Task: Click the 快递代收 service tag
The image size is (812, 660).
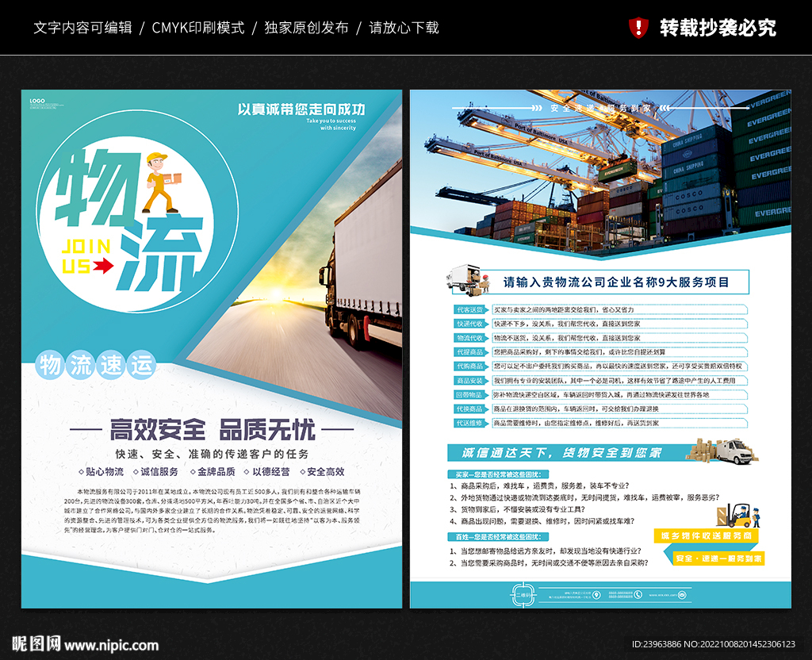Action: click(x=469, y=324)
